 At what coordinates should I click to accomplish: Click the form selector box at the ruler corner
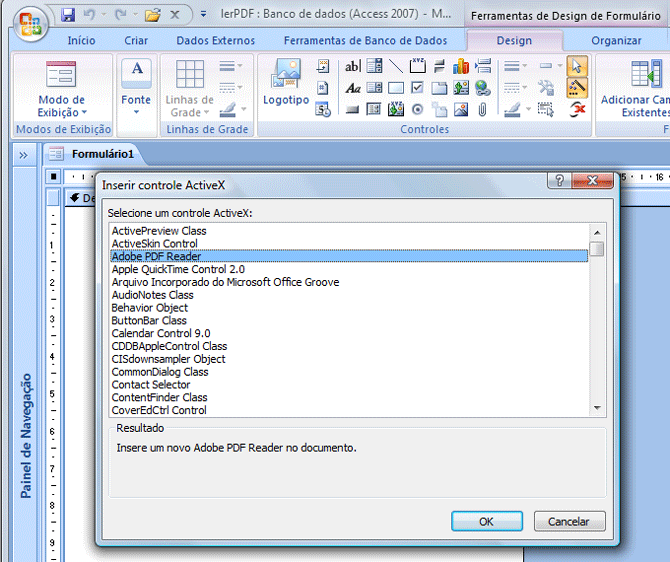point(53,176)
